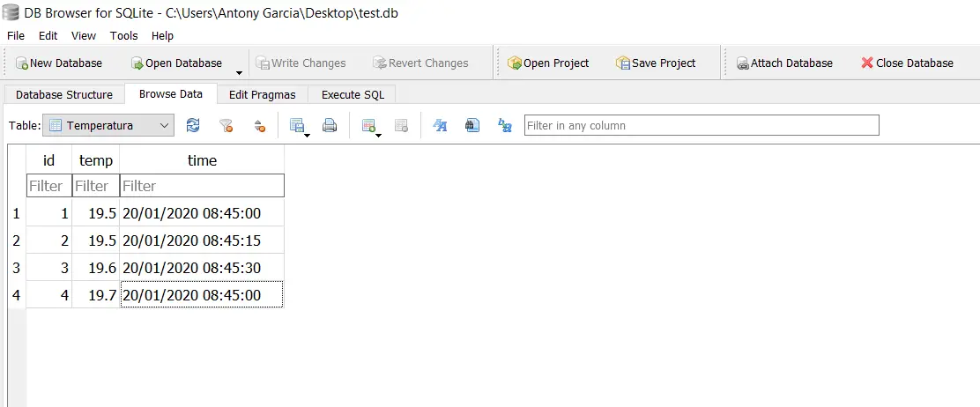Click Open Database toolbar button
The height and width of the screenshot is (407, 980).
point(176,63)
